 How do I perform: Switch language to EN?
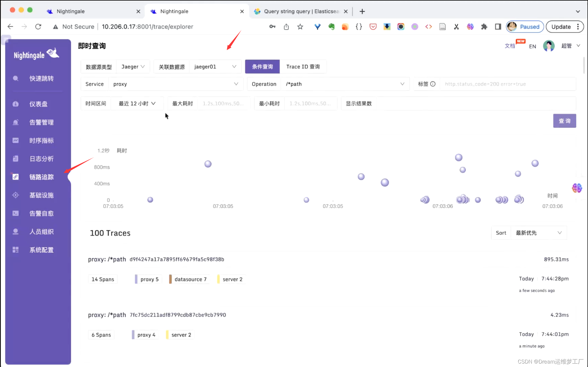tap(532, 46)
